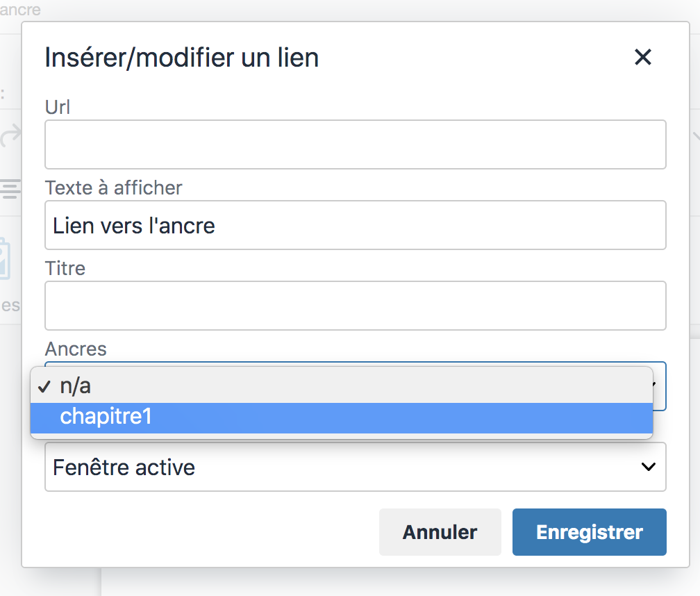Close the Insérer/modifier un lien dialog
700x596 pixels.
click(643, 57)
